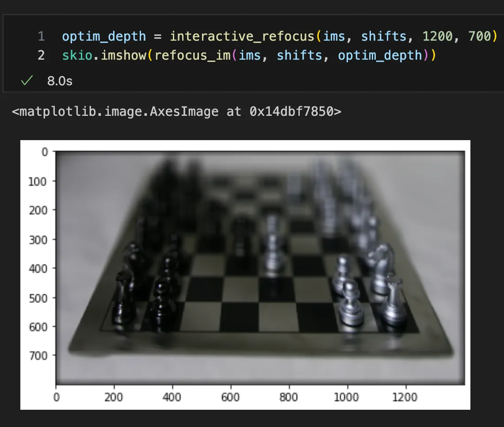Place cursor on interactive_refocus function name
Screen dimensions: 504x427
[x=243, y=36]
